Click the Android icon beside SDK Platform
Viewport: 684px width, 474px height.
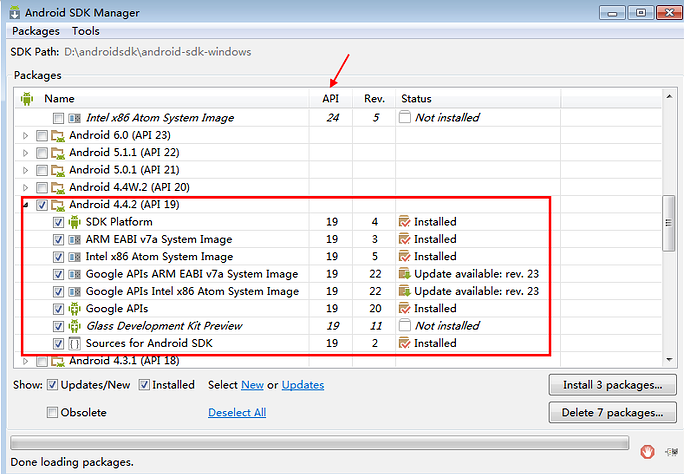75,222
